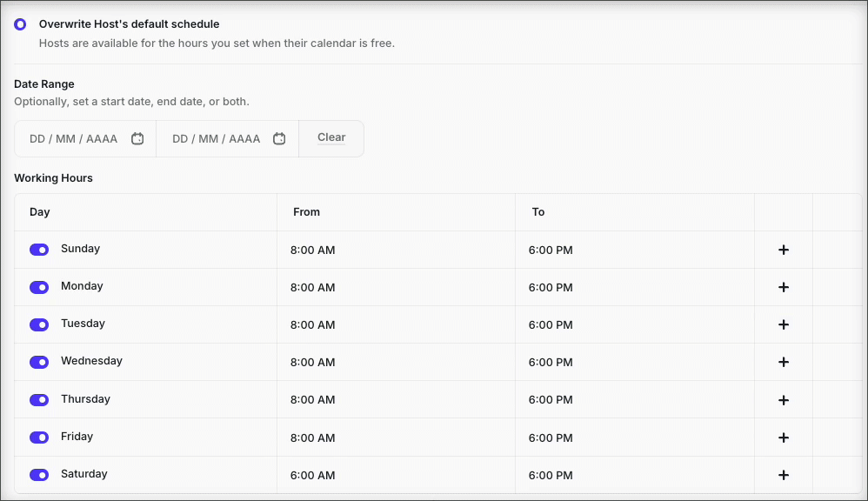Add a time slot for Monday
The width and height of the screenshot is (868, 501).
(784, 287)
